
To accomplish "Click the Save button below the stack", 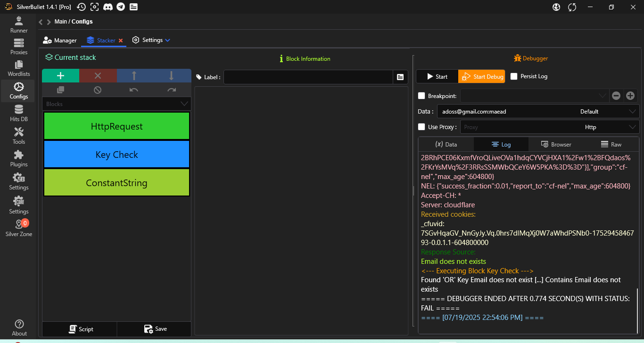I will click(155, 329).
